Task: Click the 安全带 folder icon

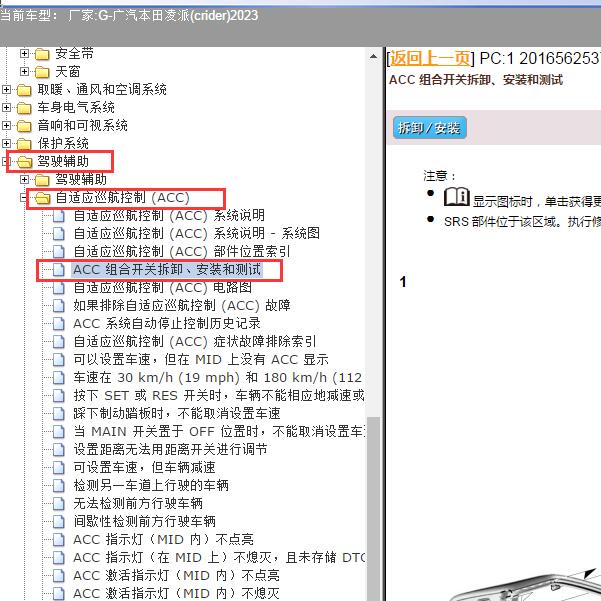Action: pos(42,54)
